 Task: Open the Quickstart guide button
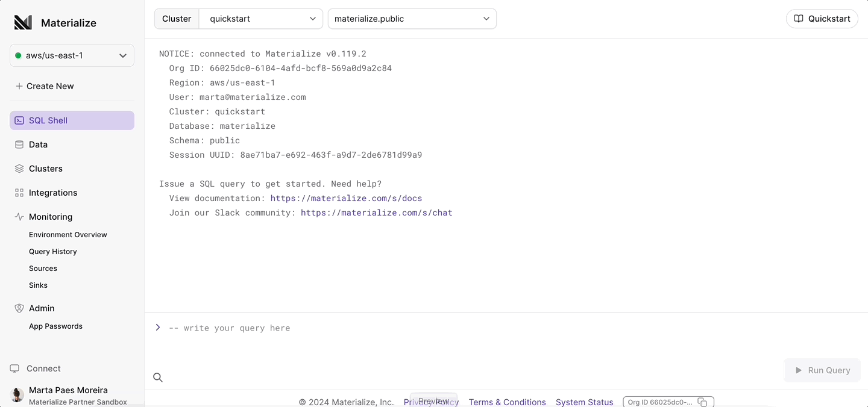point(822,19)
